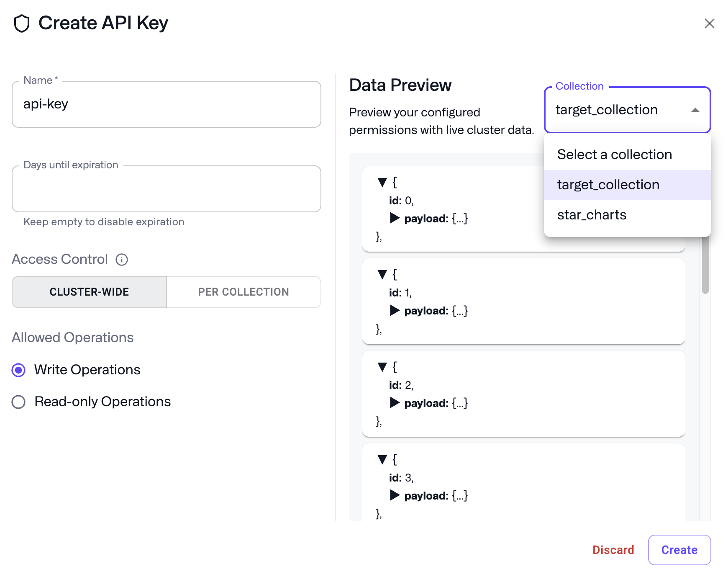Collapse the record with id 2

click(382, 367)
